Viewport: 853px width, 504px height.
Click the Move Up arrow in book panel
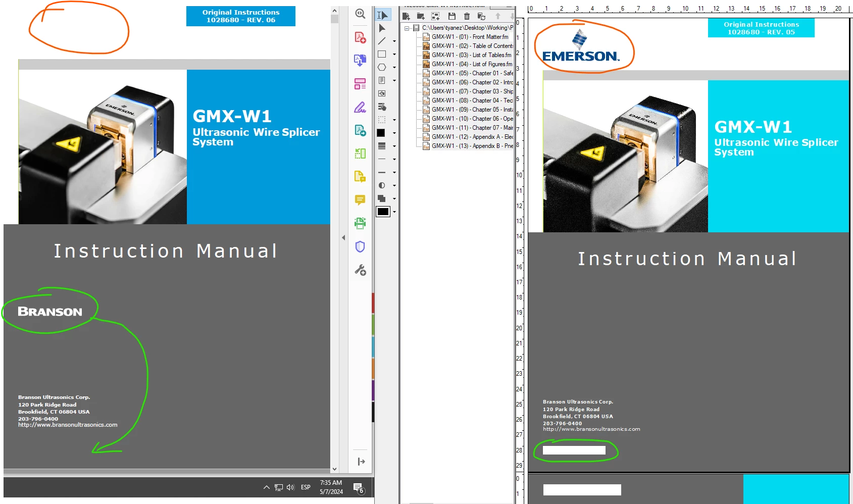(x=498, y=16)
